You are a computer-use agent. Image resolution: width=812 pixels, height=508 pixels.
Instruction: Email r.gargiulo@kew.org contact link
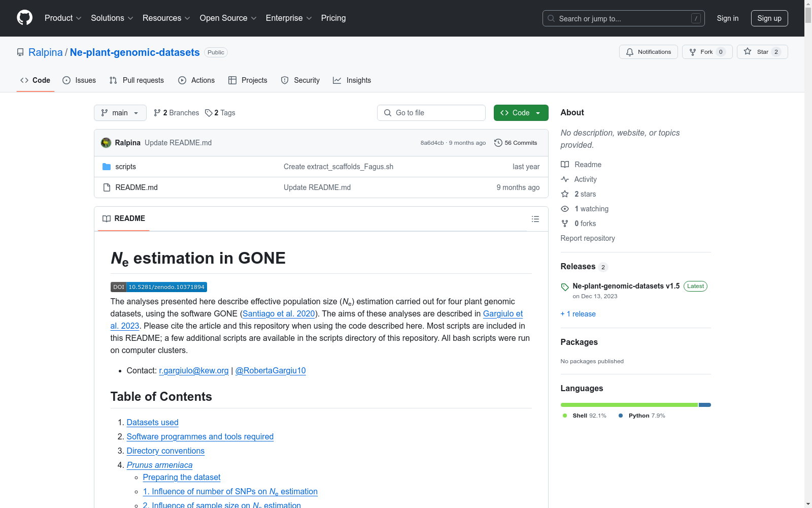click(194, 371)
